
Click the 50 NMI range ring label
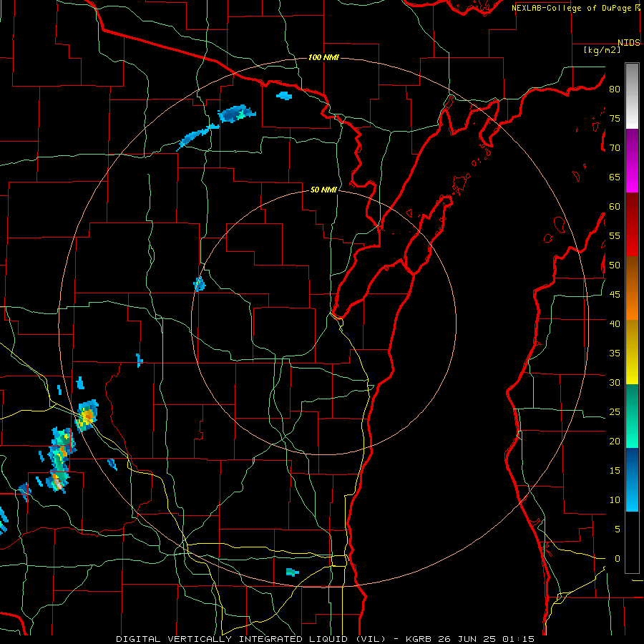pyautogui.click(x=323, y=190)
